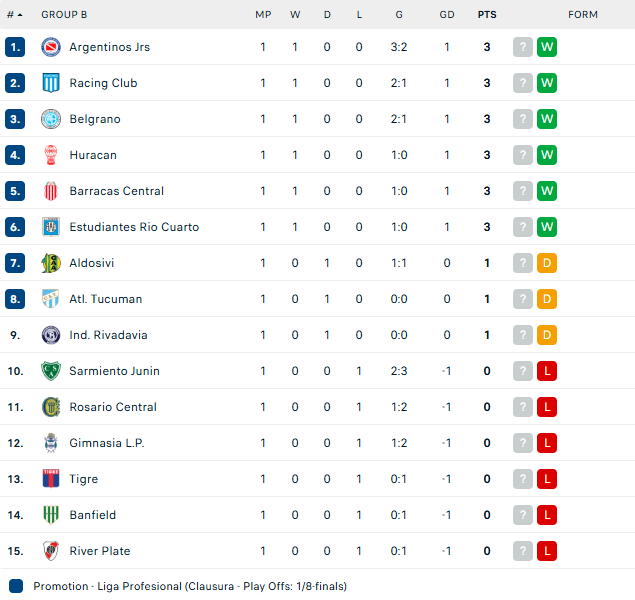Click the red L form badge for Rosario Central
Image resolution: width=635 pixels, height=600 pixels.
click(547, 407)
